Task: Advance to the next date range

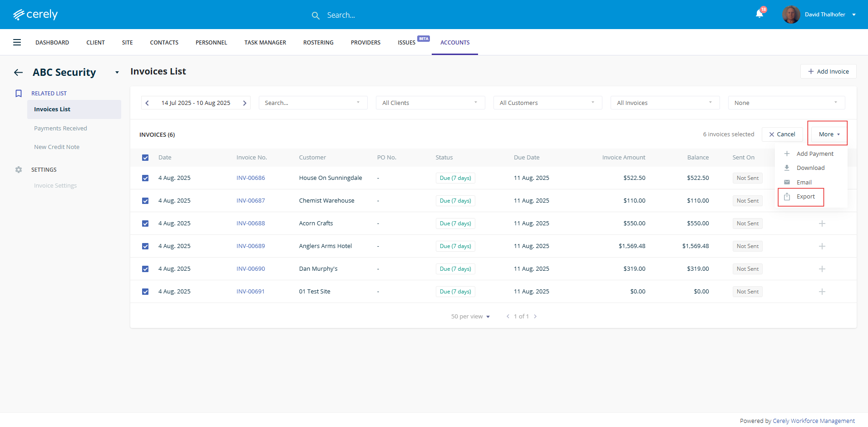Action: pyautogui.click(x=244, y=103)
